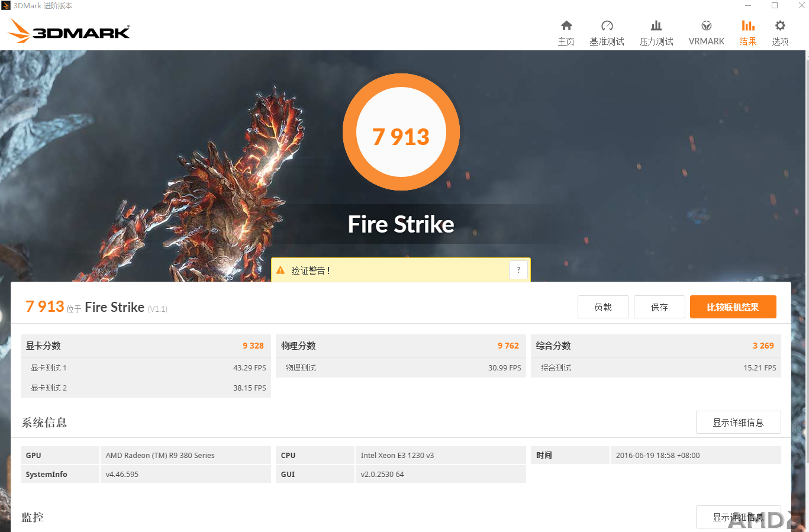The height and width of the screenshot is (532, 809).
Task: Open the validation warning help button
Action: click(518, 270)
